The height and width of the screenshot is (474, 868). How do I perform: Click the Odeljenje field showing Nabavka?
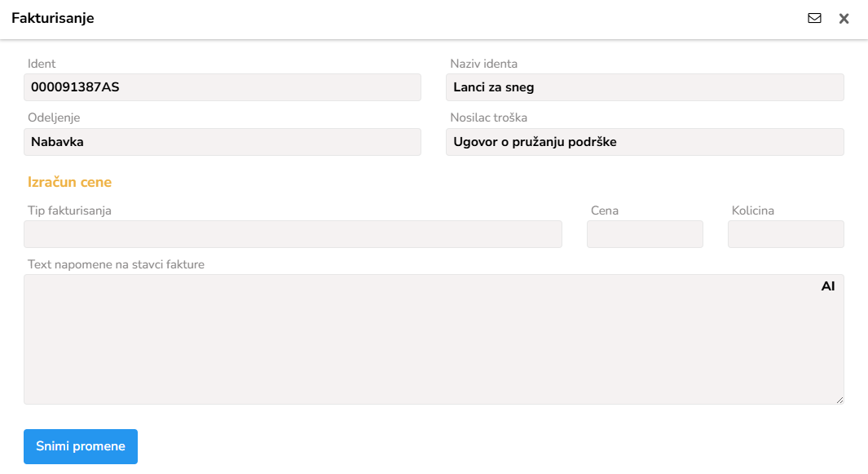(223, 142)
